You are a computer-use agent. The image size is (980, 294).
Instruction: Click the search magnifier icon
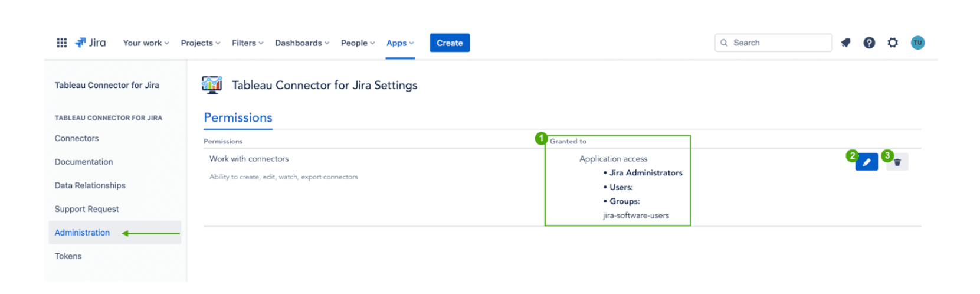724,43
